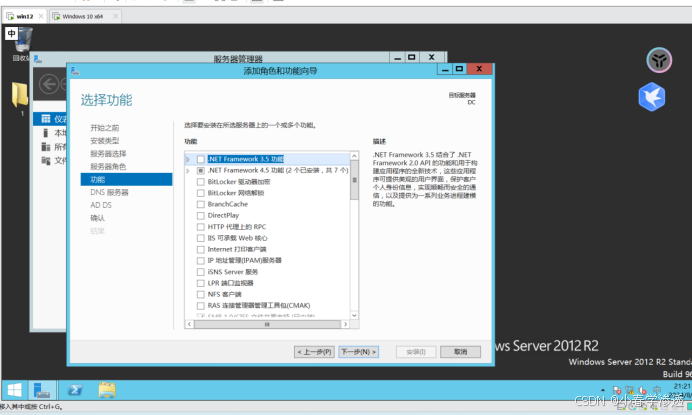Select the BranchCache feature label
Screen dimensions: 692x415
tap(228, 204)
